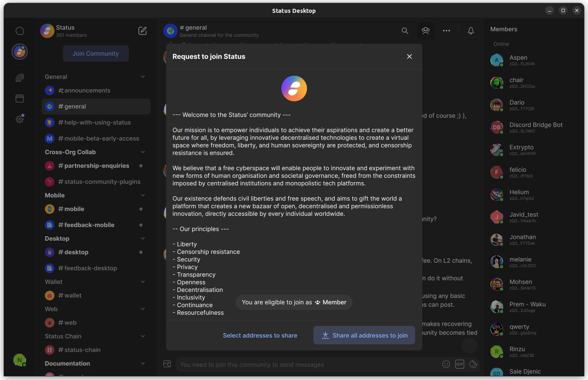Select member Prem - Waku in list
Screen dimensions: 588x380
[534, 307]
